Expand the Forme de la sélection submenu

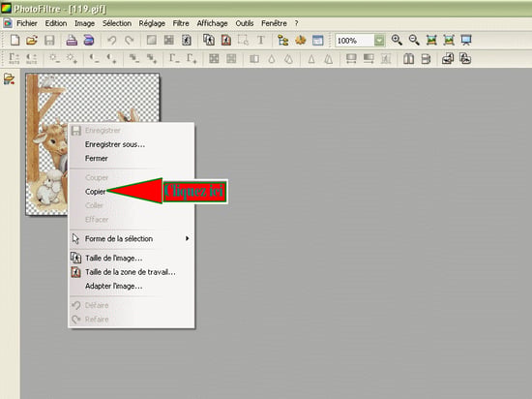point(187,238)
